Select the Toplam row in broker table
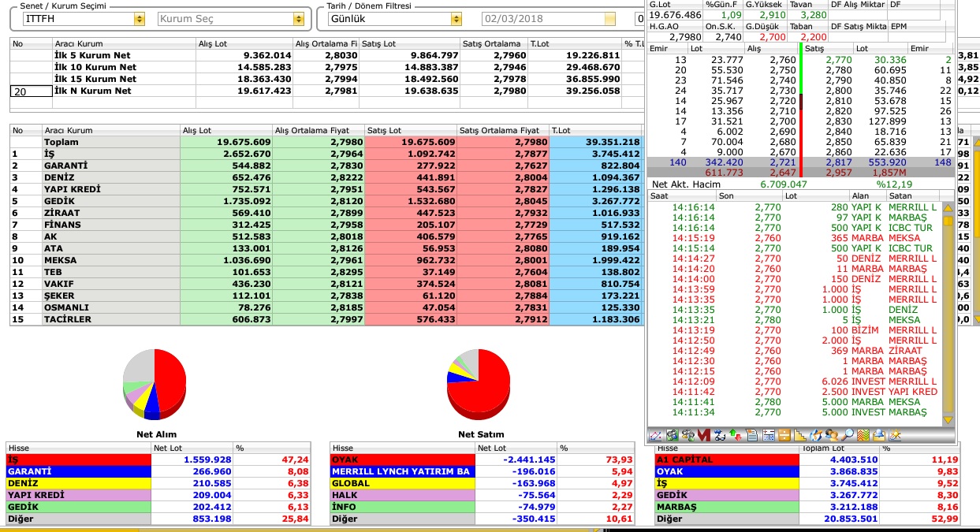Image resolution: width=980 pixels, height=532 pixels. pyautogui.click(x=327, y=142)
